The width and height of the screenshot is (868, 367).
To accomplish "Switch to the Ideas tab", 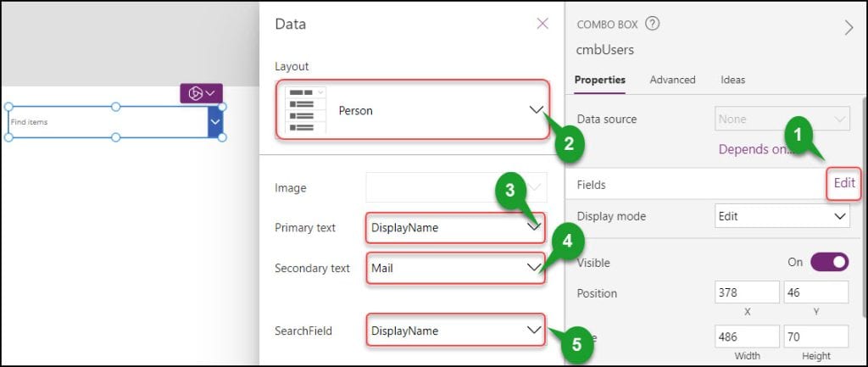I will pos(733,80).
